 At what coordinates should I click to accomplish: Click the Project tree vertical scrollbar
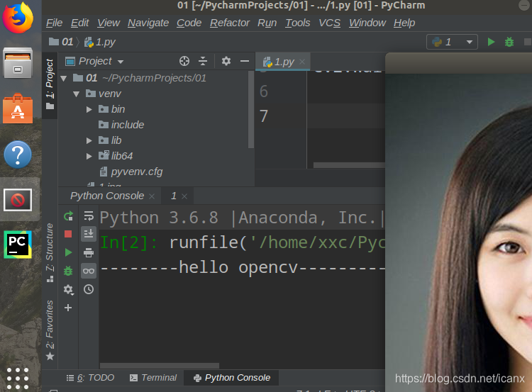pos(251,110)
